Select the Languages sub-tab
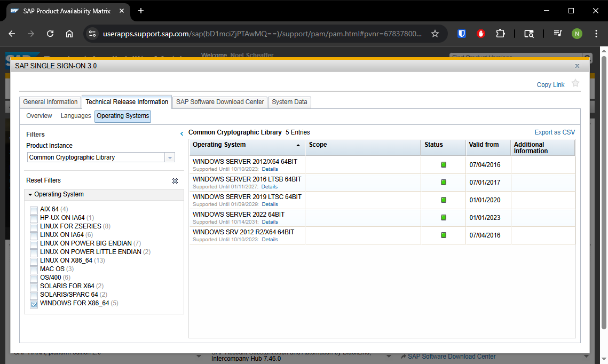The image size is (608, 364). tap(76, 116)
